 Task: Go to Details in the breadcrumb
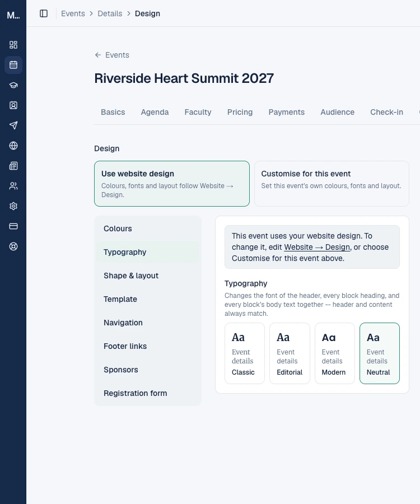pyautogui.click(x=110, y=13)
